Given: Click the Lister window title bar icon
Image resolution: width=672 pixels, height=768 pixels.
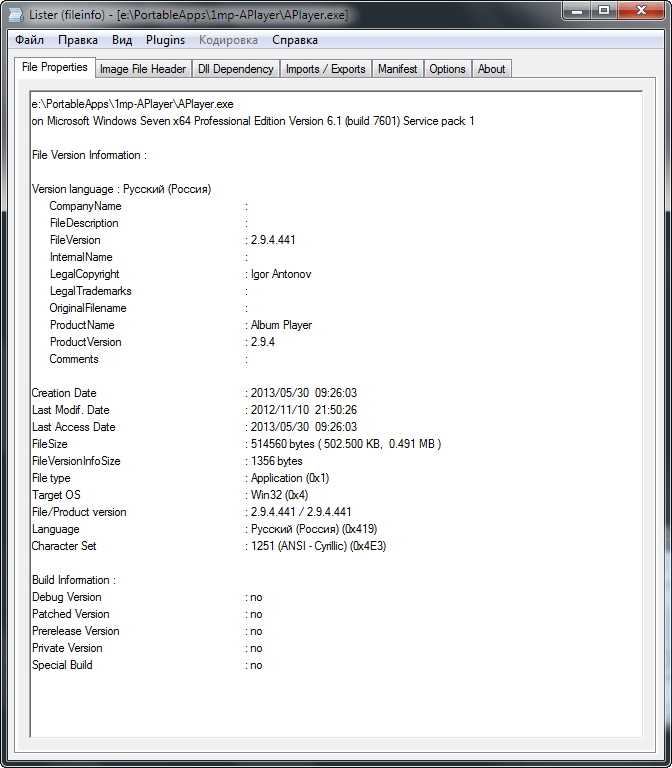Looking at the screenshot, I should 15,15.
